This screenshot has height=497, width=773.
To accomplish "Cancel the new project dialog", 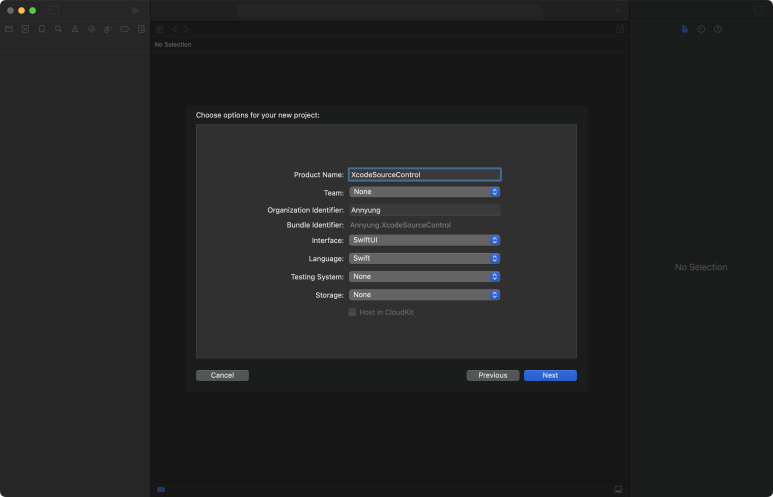I will (x=222, y=375).
